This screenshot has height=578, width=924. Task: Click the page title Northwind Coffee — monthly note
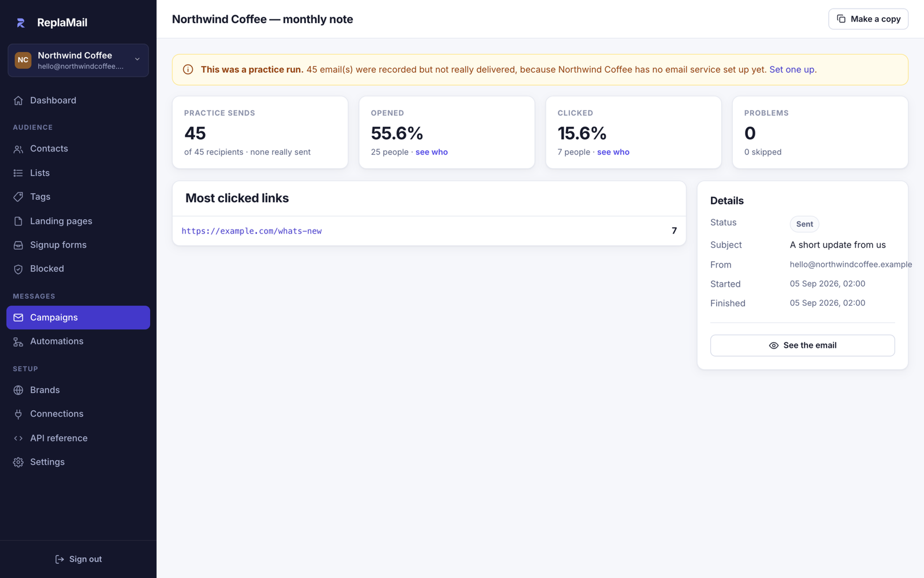[262, 19]
